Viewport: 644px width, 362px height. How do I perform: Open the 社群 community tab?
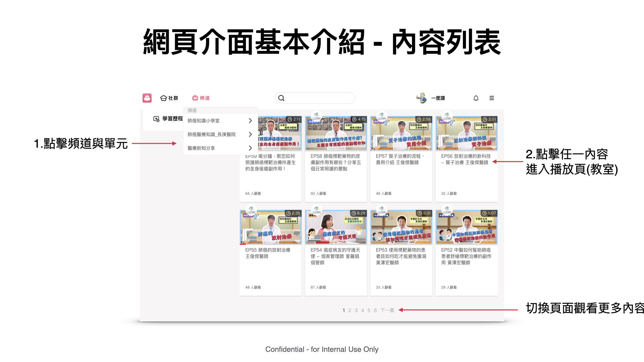[x=169, y=98]
